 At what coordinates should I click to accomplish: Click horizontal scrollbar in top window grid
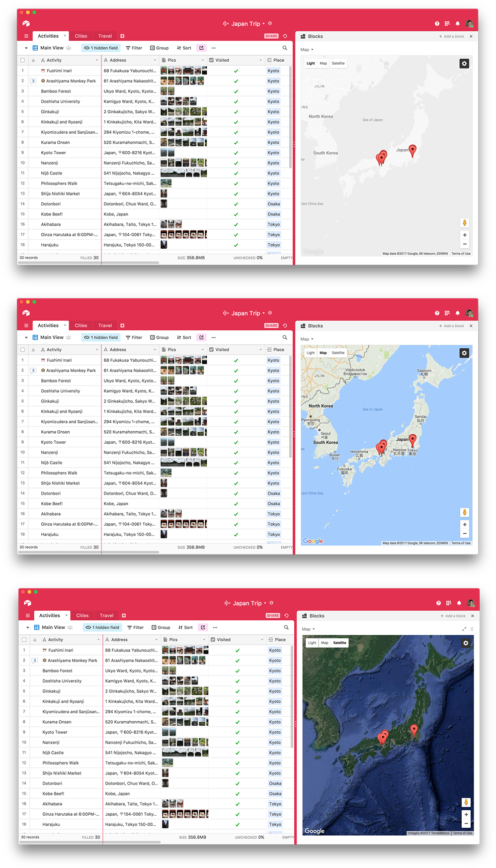pos(89,263)
